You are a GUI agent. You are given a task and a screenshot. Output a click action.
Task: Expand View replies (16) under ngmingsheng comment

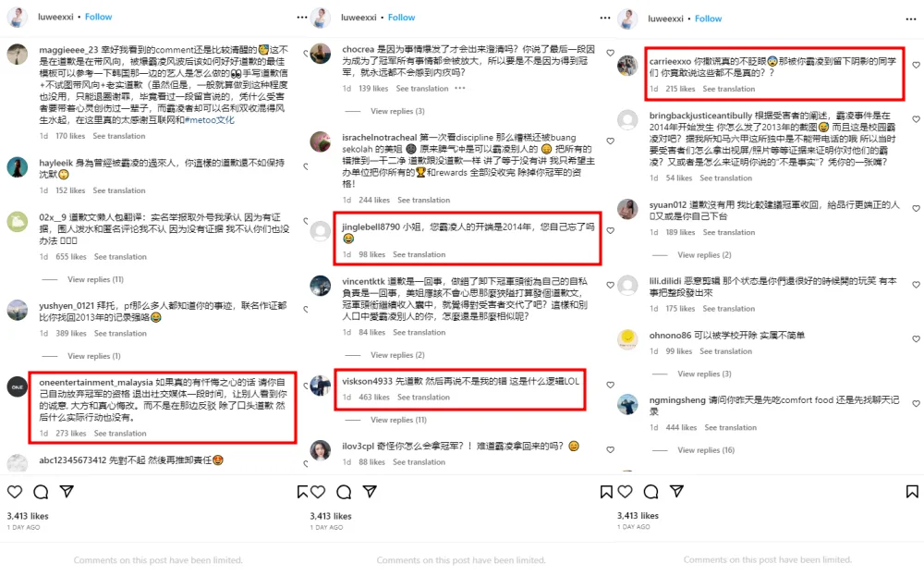coord(706,450)
